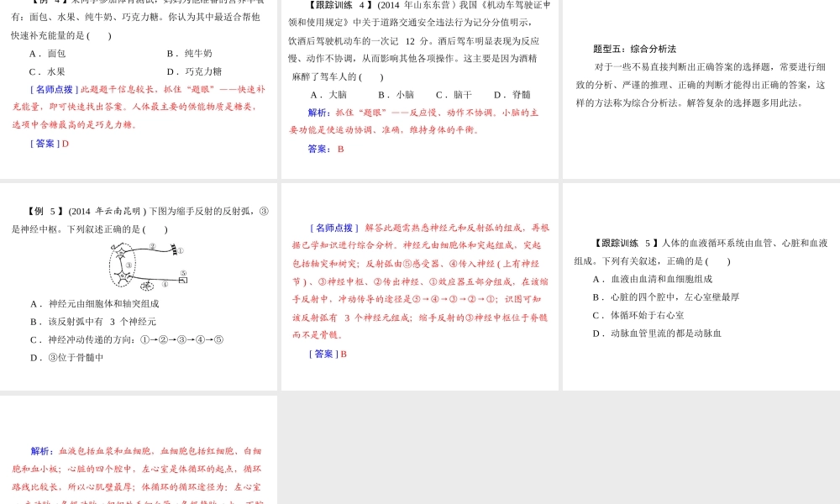Open the bottom slide with blood 解析 explanation
The image size is (840, 504).
point(139,450)
